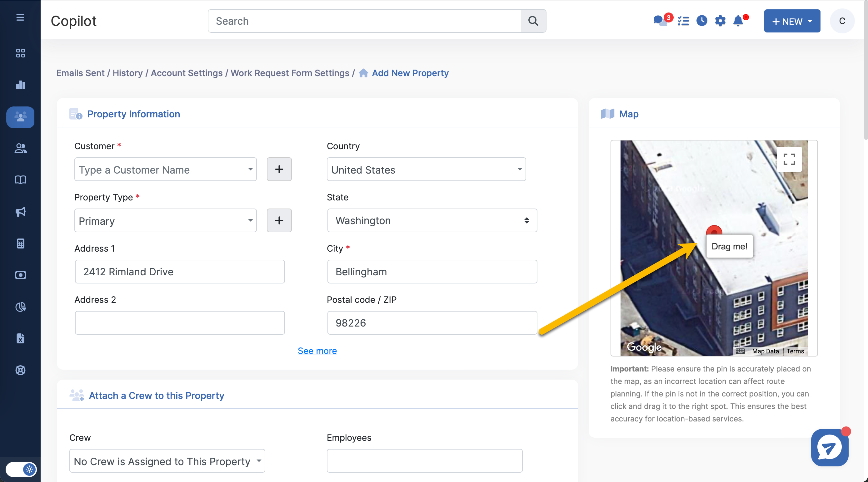Open the task checklist icon
Screen dimensions: 868x482
(683, 21)
